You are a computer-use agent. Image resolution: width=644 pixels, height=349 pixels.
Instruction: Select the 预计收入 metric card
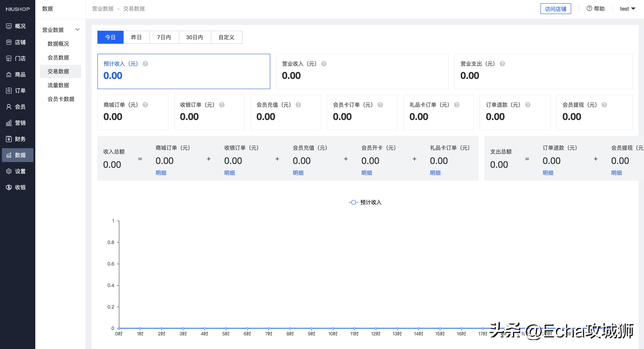point(184,71)
